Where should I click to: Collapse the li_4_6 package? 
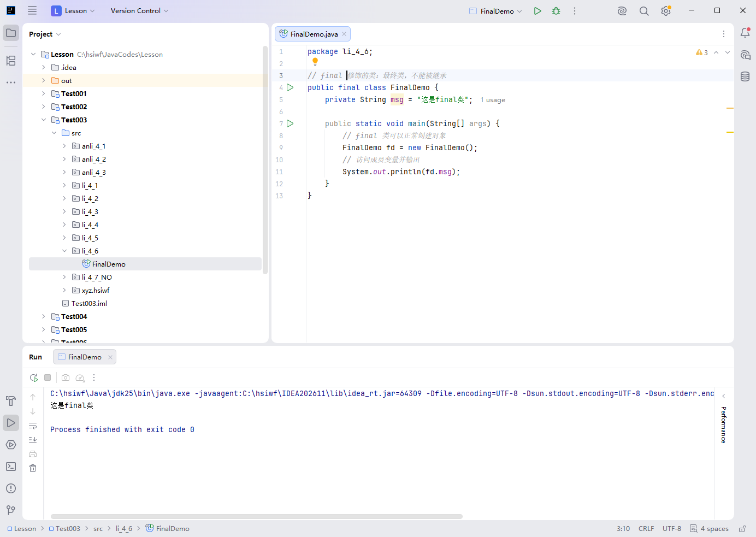[64, 251]
